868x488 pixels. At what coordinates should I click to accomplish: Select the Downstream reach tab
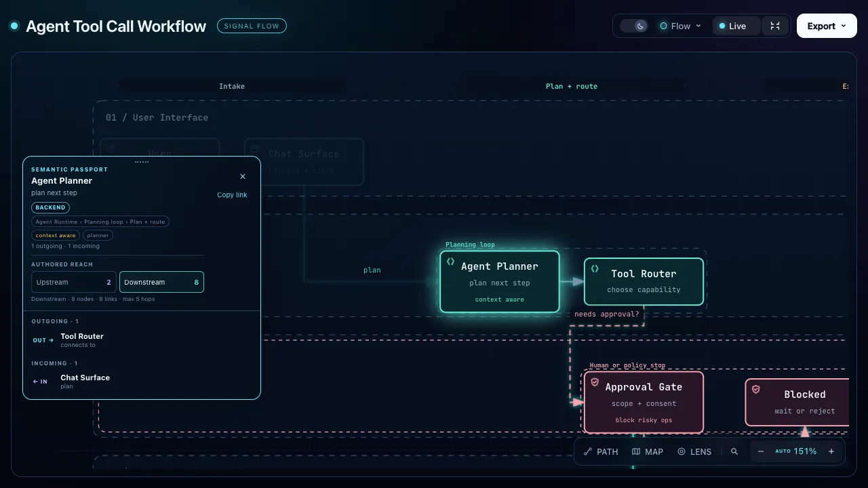tap(161, 282)
